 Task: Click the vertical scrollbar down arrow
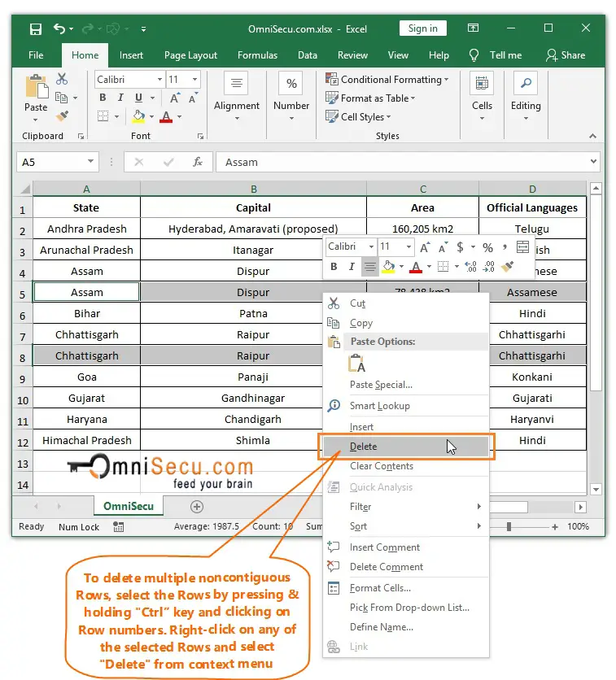click(x=596, y=489)
